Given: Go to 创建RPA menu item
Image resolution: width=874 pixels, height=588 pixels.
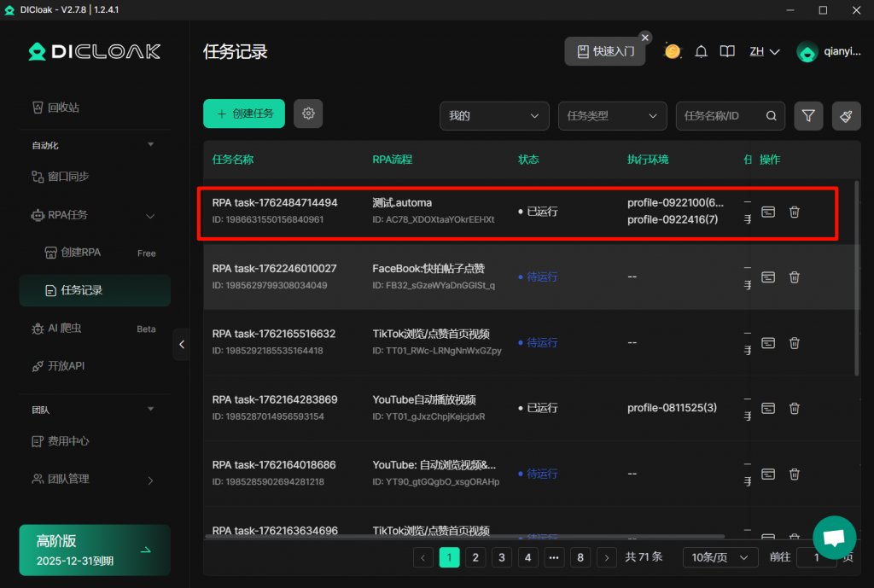Looking at the screenshot, I should pos(81,253).
